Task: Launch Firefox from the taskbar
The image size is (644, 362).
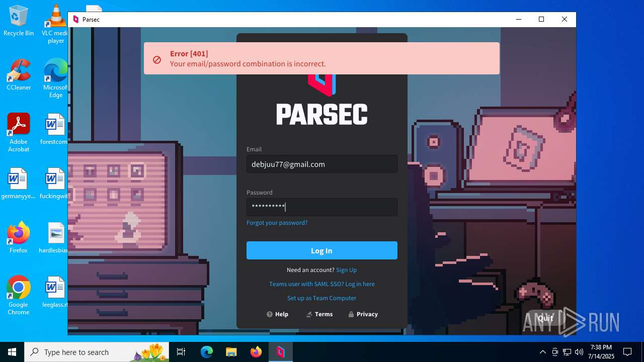Action: point(256,352)
